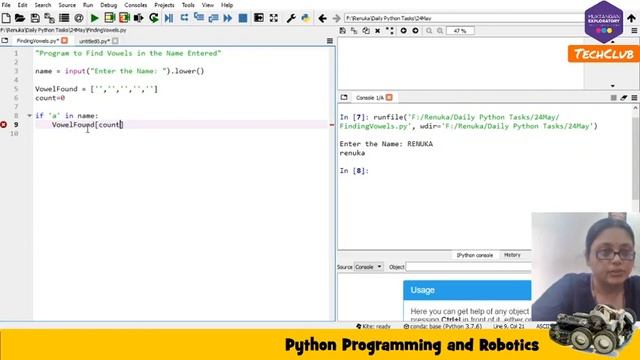This screenshot has height=360, width=640.
Task: Go forward with the right arrow
Action: pos(336,18)
